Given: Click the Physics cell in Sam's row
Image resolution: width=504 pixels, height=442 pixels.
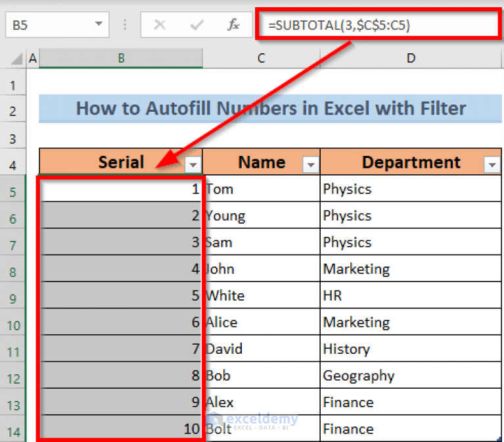Looking at the screenshot, I should [411, 242].
